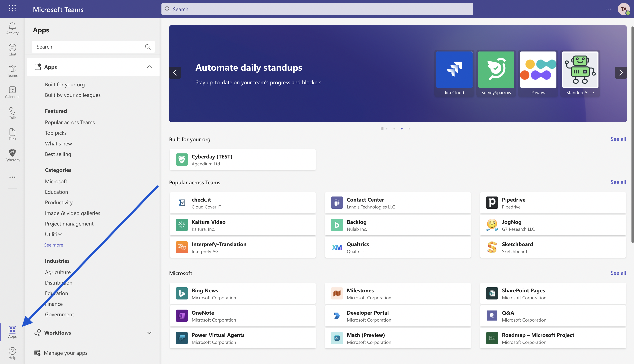The width and height of the screenshot is (634, 364).
Task: Open the TA profile avatar menu
Action: click(x=623, y=9)
